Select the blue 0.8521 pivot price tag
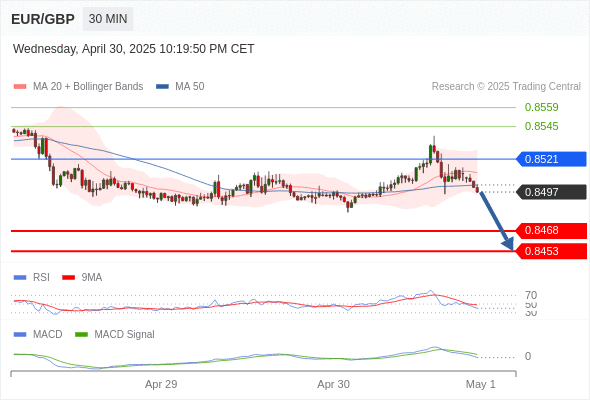This screenshot has height=400, width=590. click(551, 159)
